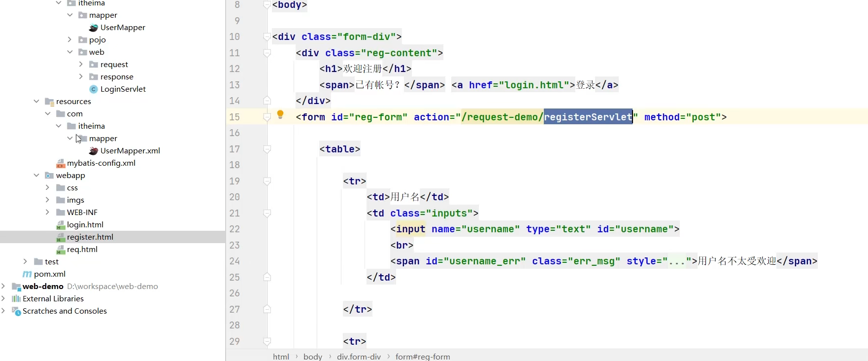Expand the pojo package node
Screen dimensions: 868x361
[x=69, y=39]
